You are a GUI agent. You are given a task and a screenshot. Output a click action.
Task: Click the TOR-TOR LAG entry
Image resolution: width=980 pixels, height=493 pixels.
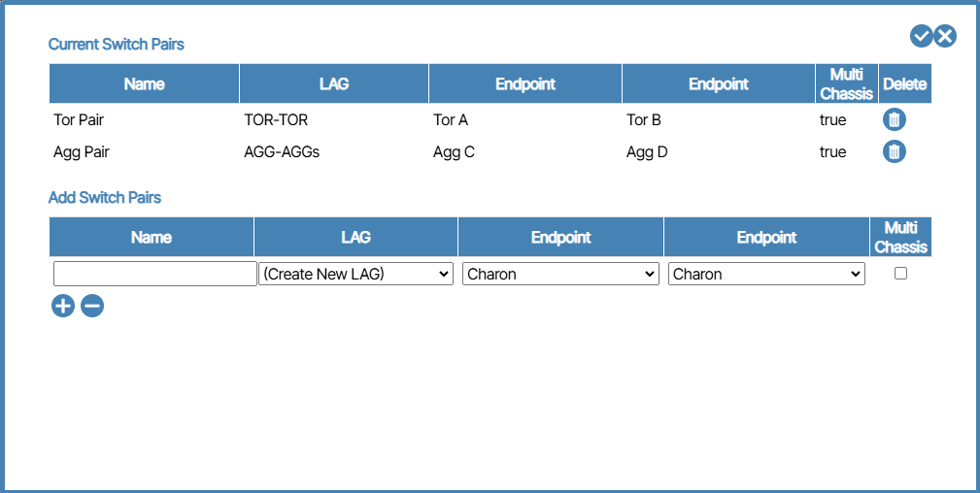pyautogui.click(x=276, y=120)
